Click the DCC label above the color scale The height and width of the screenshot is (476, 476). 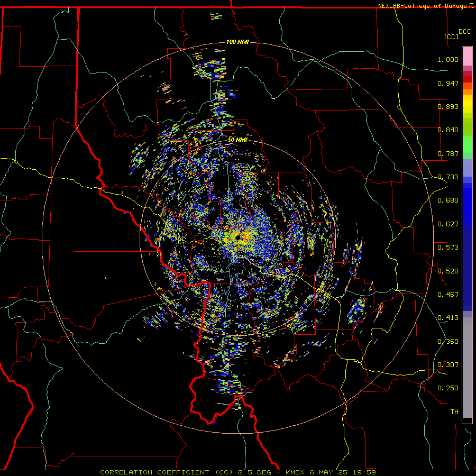pos(464,32)
